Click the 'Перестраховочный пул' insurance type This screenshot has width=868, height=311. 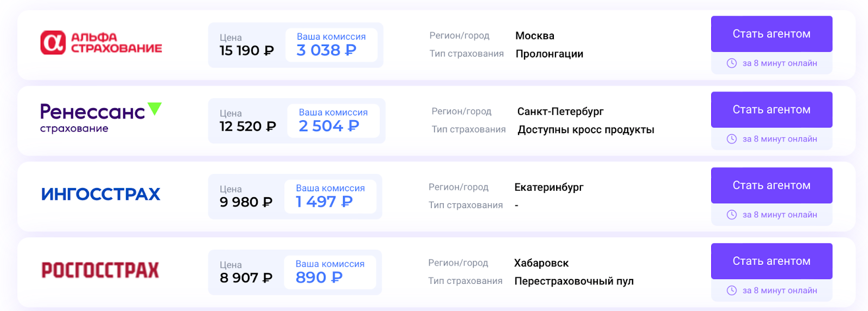pos(574,281)
